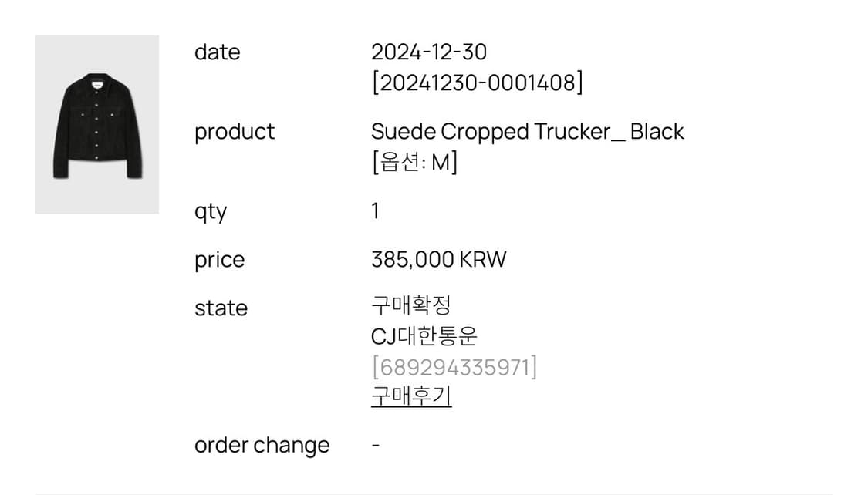Click the option text 옵션: M
The width and height of the screenshot is (868, 495).
click(414, 163)
